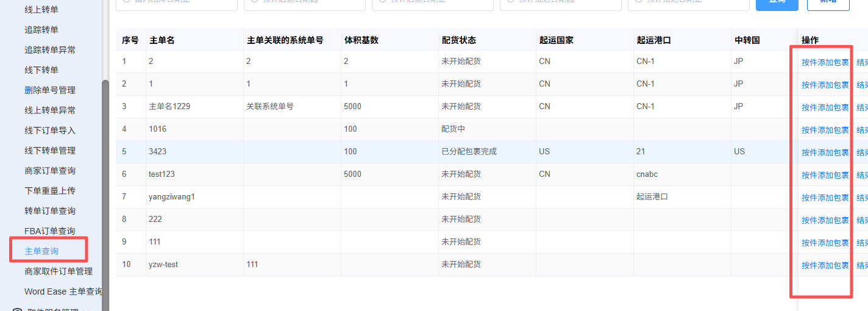Click 按件添加包裹 for row 主单名1229
This screenshot has height=311, width=868.
pyautogui.click(x=825, y=107)
